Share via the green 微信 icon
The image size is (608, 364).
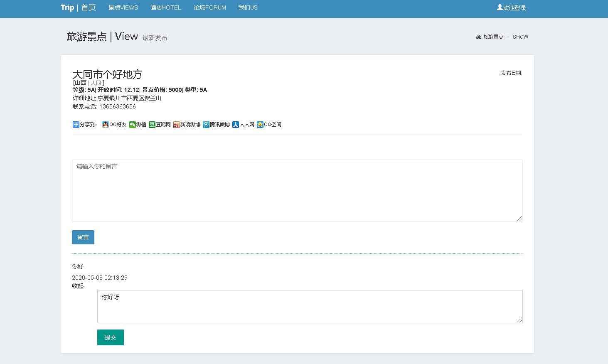(133, 125)
